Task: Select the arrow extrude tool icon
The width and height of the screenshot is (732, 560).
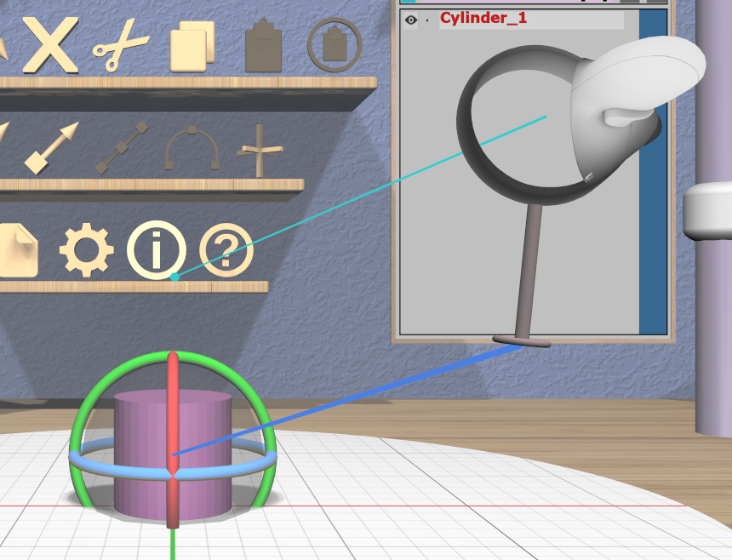Action: click(x=52, y=147)
